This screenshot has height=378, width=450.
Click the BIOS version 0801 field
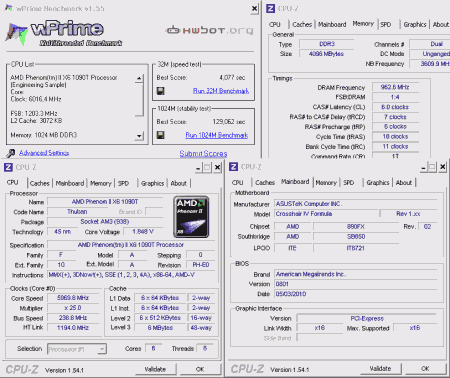[355, 284]
